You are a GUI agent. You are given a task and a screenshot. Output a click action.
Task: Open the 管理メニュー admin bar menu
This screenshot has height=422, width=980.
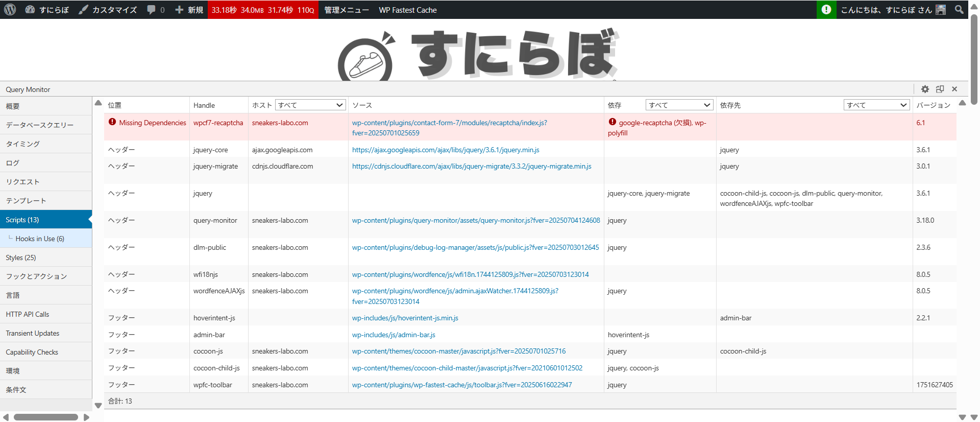[347, 10]
